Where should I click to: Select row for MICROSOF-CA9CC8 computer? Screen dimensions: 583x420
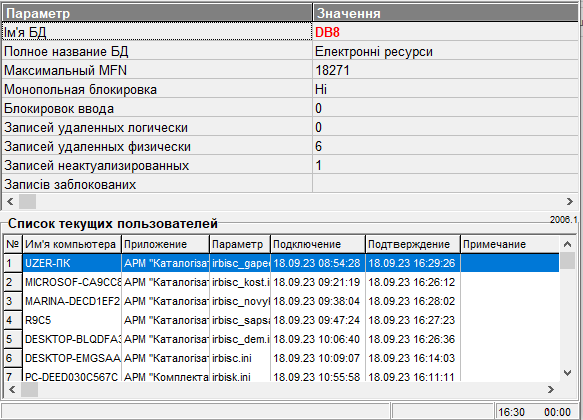coord(281,282)
